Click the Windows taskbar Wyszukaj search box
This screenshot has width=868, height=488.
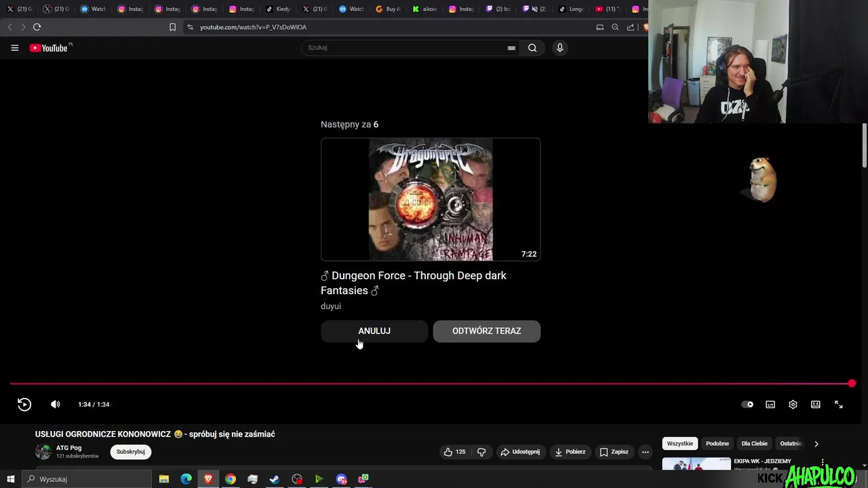coord(87,479)
